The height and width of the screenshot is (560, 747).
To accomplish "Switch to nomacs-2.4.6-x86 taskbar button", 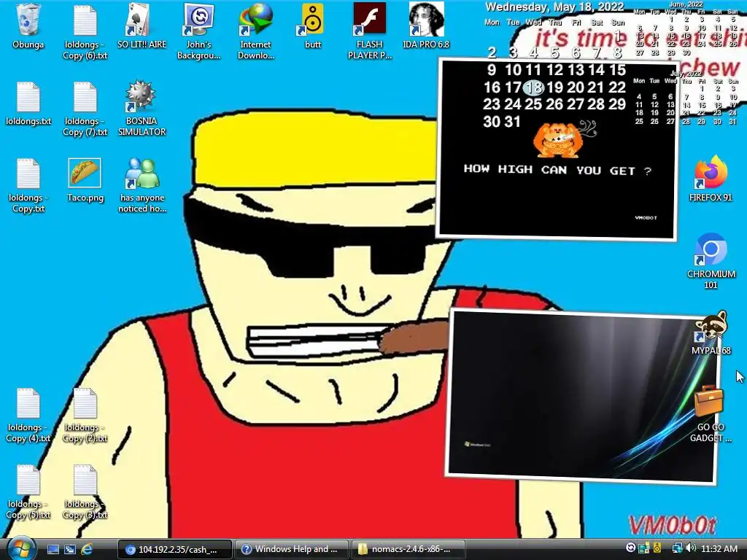I will tap(409, 549).
